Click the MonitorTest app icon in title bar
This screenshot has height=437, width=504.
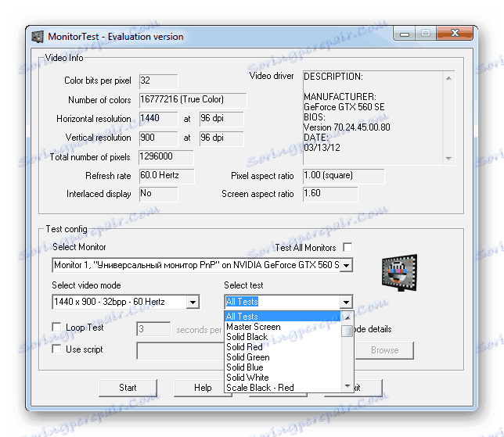pos(38,37)
